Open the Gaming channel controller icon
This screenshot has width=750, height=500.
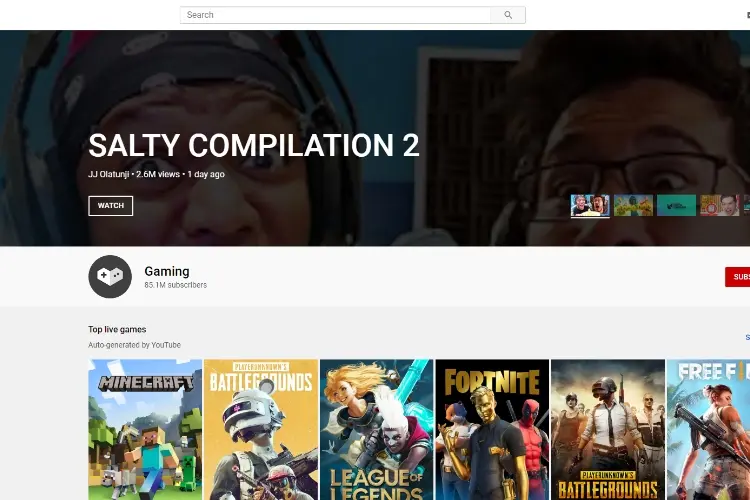pos(110,277)
